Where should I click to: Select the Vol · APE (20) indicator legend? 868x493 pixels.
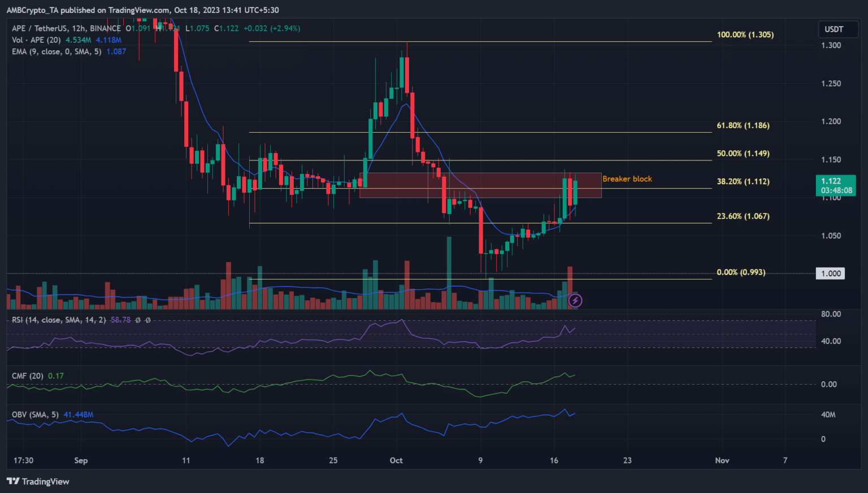[37, 40]
